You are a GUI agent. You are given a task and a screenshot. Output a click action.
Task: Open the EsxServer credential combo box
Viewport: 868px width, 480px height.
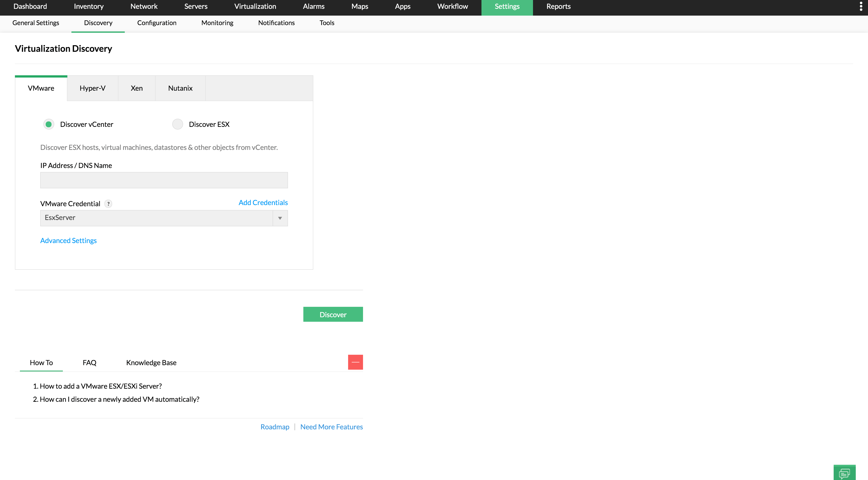(x=156, y=218)
